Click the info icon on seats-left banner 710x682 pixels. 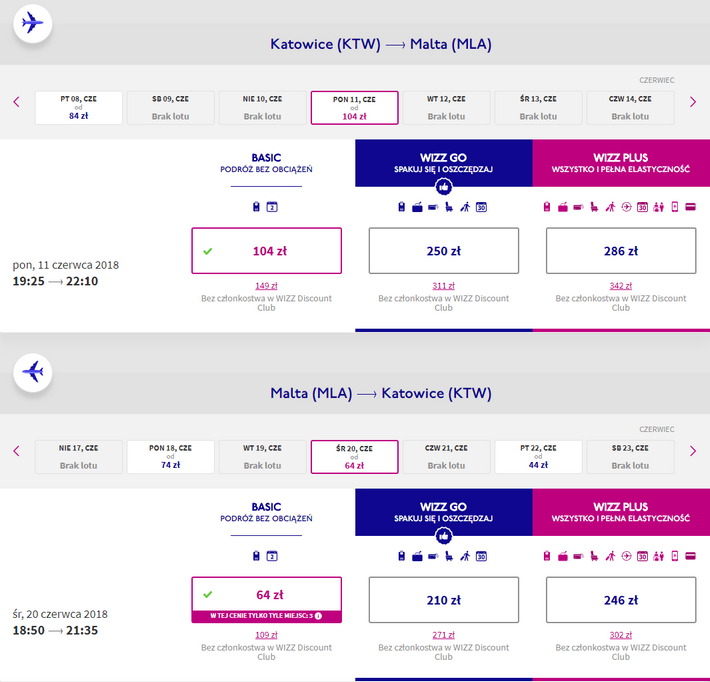click(x=318, y=616)
